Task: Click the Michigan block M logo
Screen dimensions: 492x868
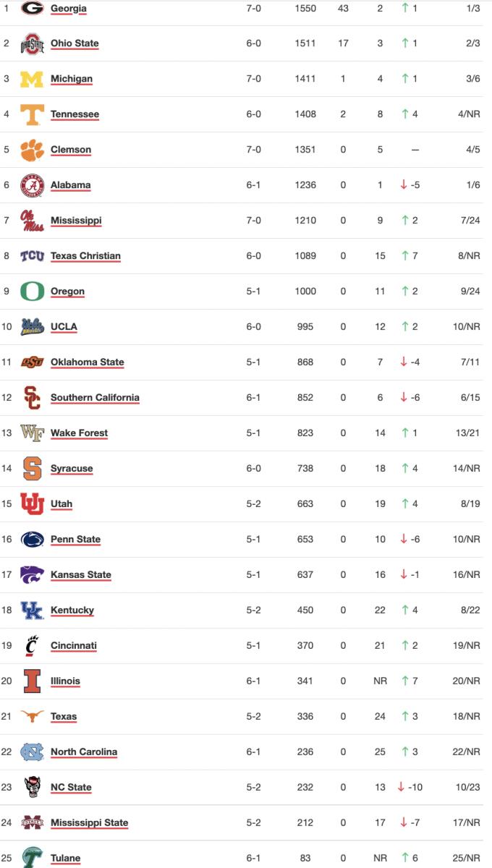Action: click(x=32, y=79)
